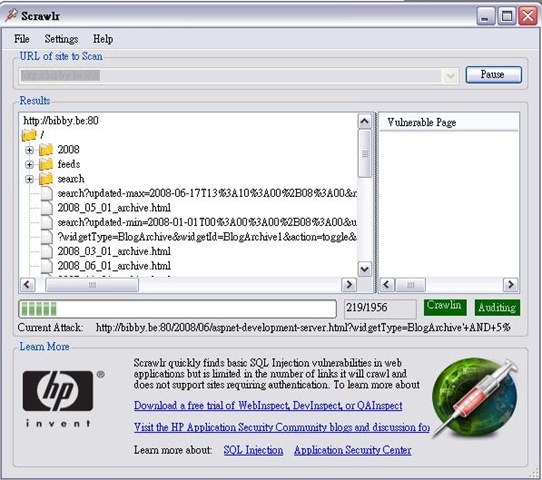Click results tree scroll left arrow
The image size is (542, 480).
[x=28, y=285]
